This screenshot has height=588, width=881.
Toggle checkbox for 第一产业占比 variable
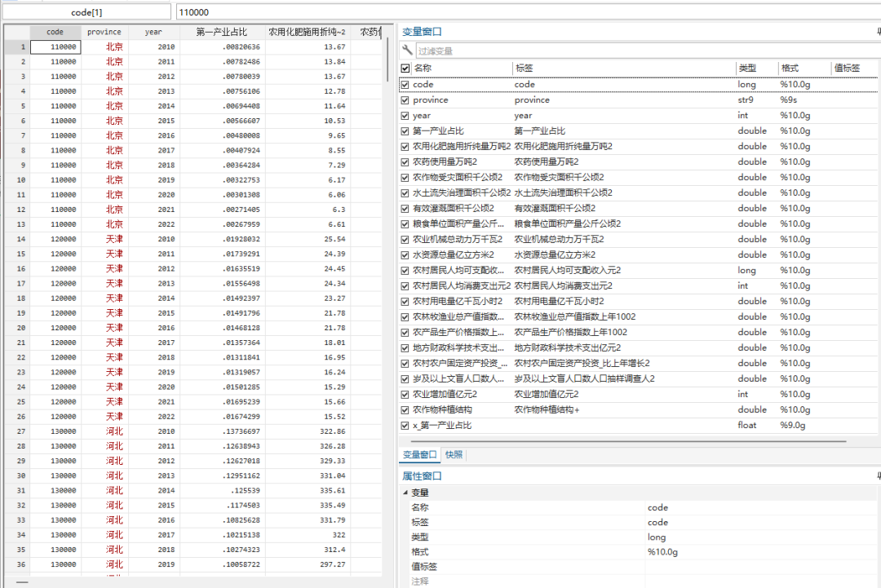coord(405,130)
